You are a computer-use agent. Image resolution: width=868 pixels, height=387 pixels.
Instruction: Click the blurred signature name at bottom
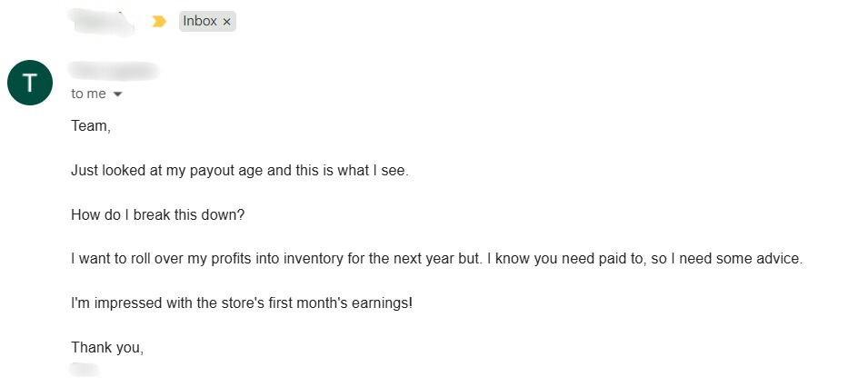click(85, 369)
